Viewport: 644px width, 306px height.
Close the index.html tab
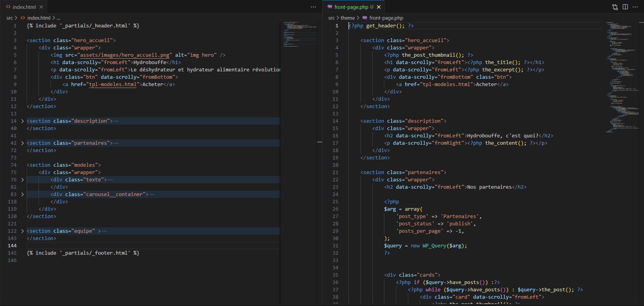coord(41,7)
